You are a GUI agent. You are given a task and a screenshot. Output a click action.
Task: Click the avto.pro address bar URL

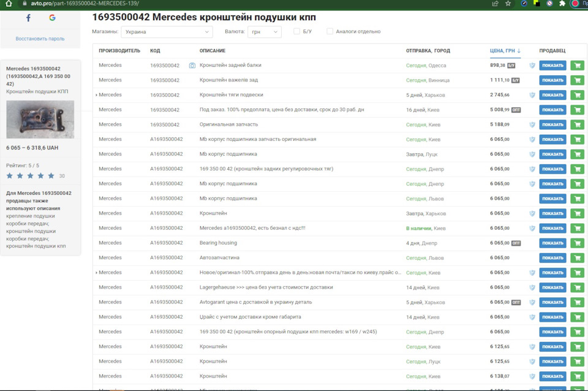(x=85, y=4)
